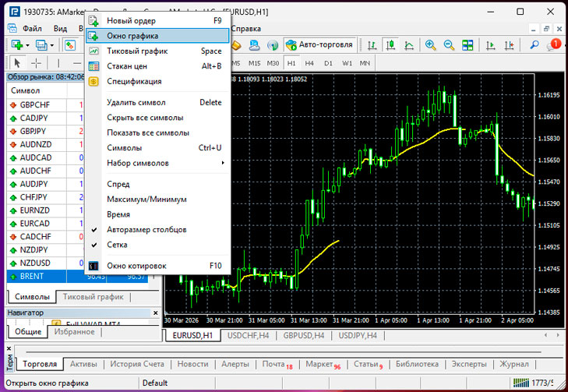This screenshot has height=392, width=568.
Task: Click the zoom in magnifier toolbar icon
Action: [431, 45]
